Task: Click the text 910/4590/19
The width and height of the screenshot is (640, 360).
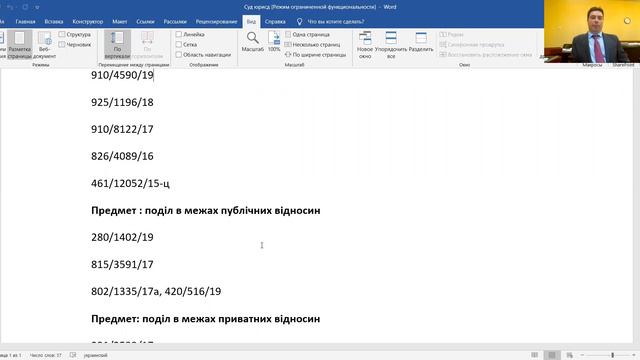Action: click(122, 75)
